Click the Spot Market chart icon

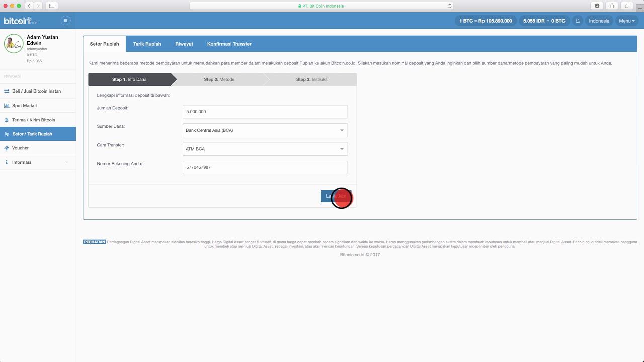(7, 106)
